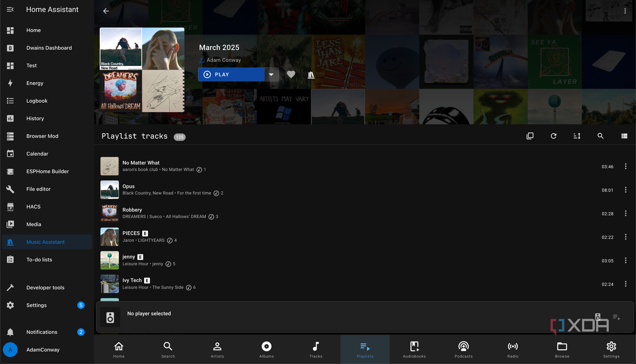
Task: Open the History panel
Action: pos(47,119)
